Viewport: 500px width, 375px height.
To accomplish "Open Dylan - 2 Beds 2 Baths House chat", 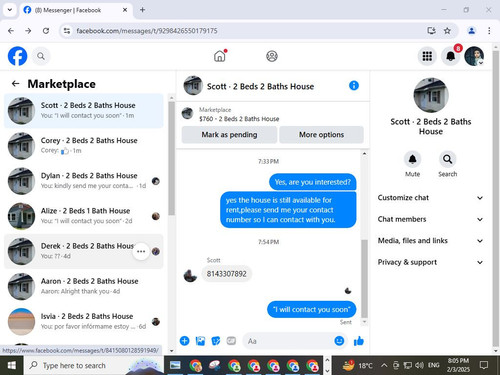I will tap(84, 181).
